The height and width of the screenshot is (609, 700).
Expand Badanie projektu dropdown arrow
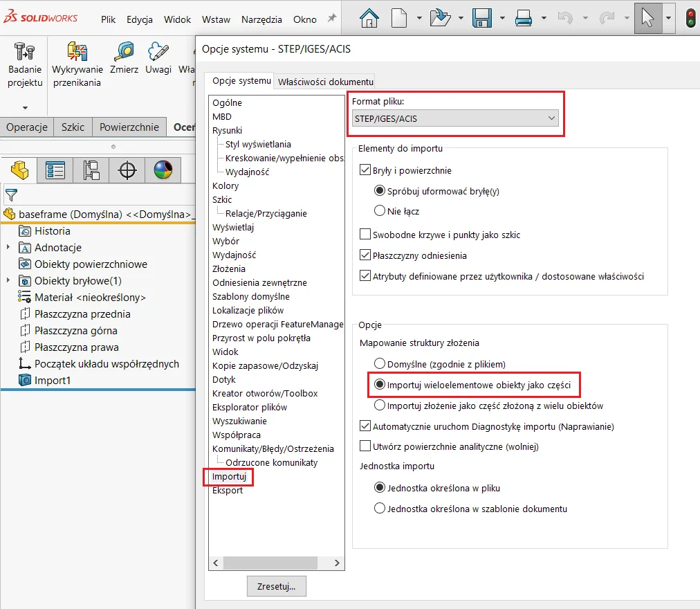tap(25, 108)
